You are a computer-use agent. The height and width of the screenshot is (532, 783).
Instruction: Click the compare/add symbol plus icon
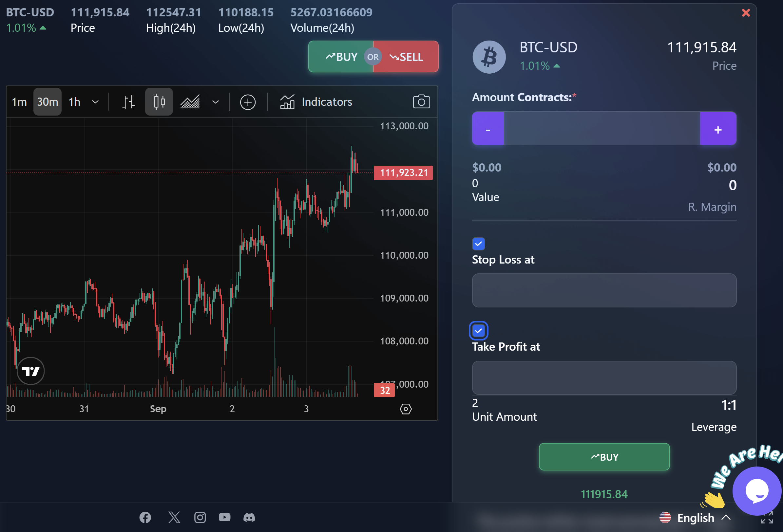click(x=248, y=102)
